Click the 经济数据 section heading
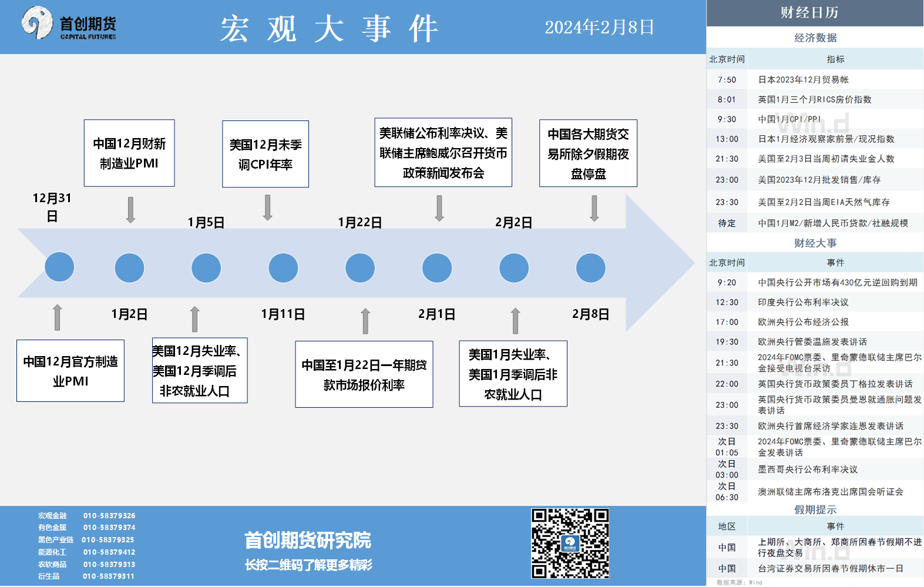924x587 pixels. (815, 38)
